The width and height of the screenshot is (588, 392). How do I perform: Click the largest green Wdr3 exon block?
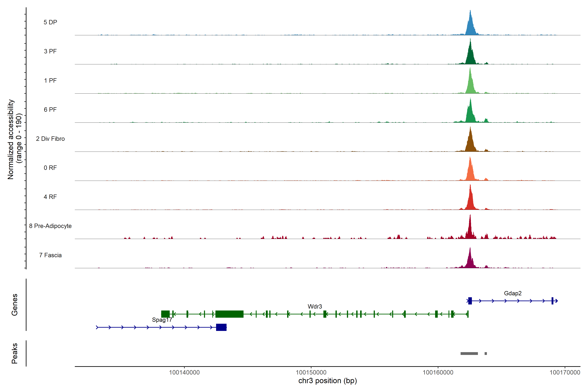pyautogui.click(x=229, y=314)
